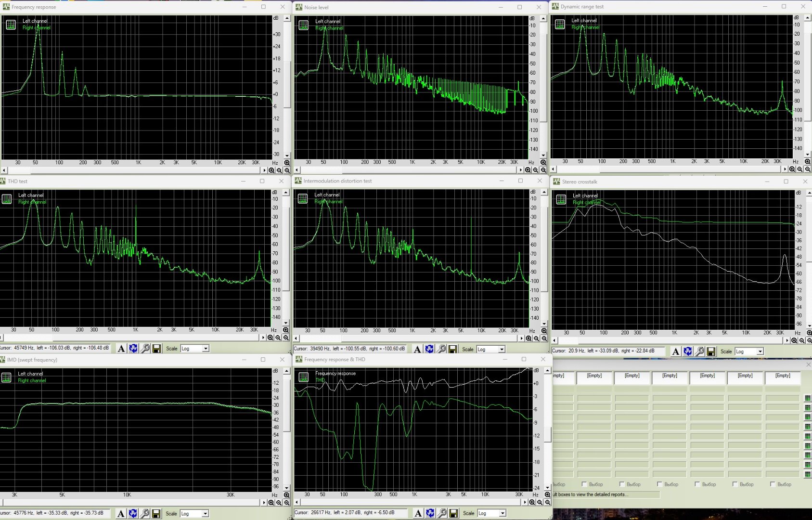Click the Dynamic range test window title bar
Viewport: 812px width, 520px height.
point(650,7)
